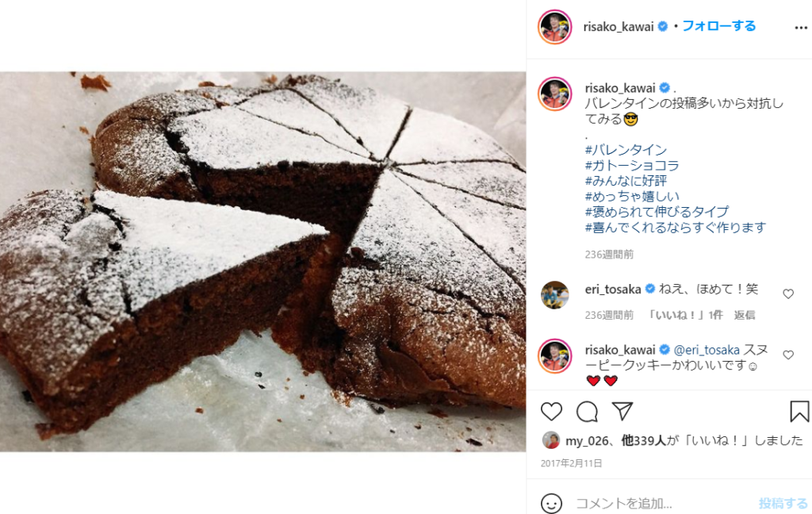Save post with the bookmark icon
The width and height of the screenshot is (812, 514).
[x=799, y=412]
